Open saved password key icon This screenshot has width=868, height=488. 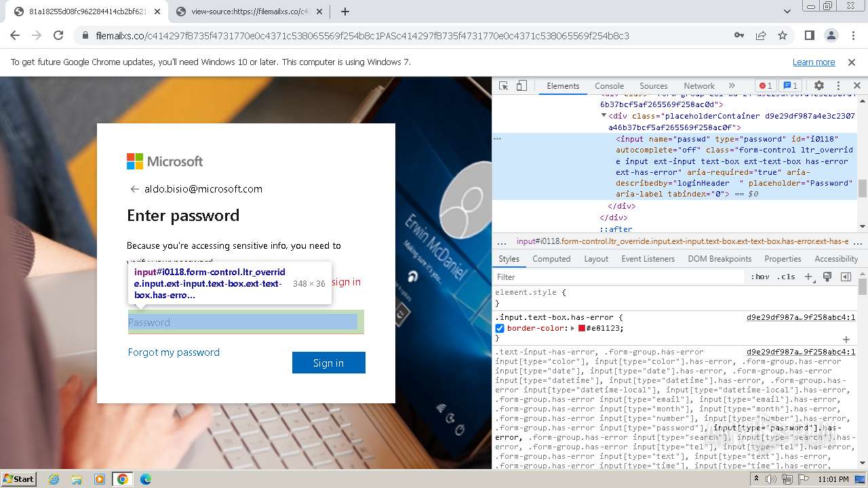pyautogui.click(x=739, y=36)
